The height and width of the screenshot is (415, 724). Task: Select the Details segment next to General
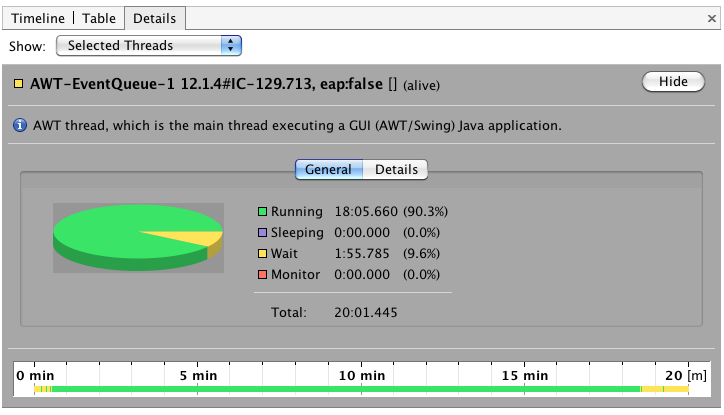coord(396,169)
